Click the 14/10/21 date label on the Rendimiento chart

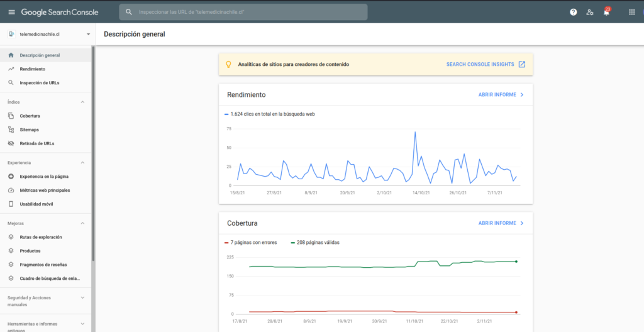(421, 192)
